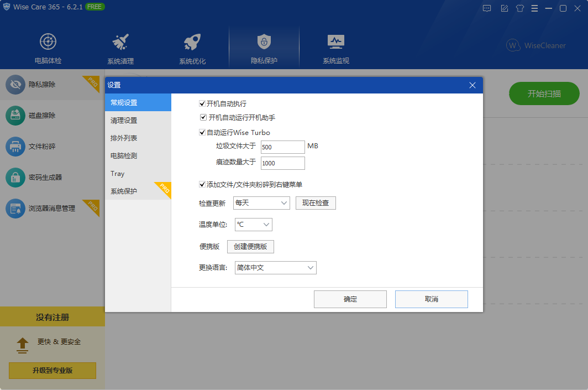Screen dimensions: 588x390
Task: Disable 添加文件/文件夹粉碎到右键菜单 checkbox
Action: point(202,184)
